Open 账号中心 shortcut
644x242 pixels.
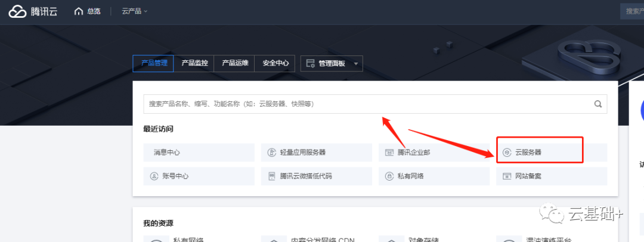click(199, 176)
